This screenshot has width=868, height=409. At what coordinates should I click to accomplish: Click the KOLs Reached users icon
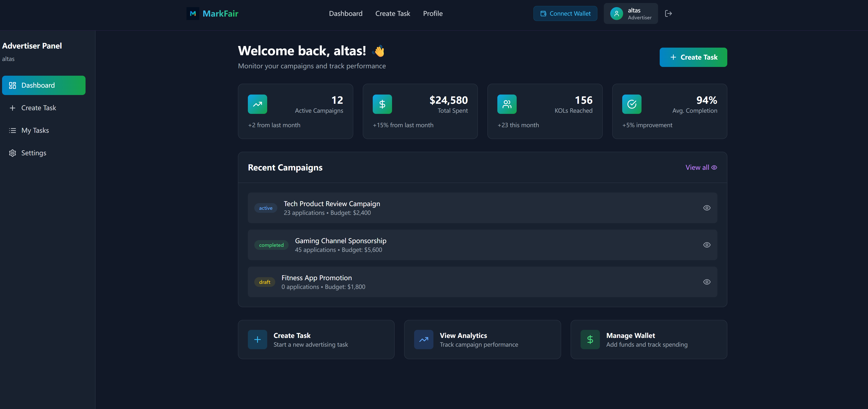507,104
